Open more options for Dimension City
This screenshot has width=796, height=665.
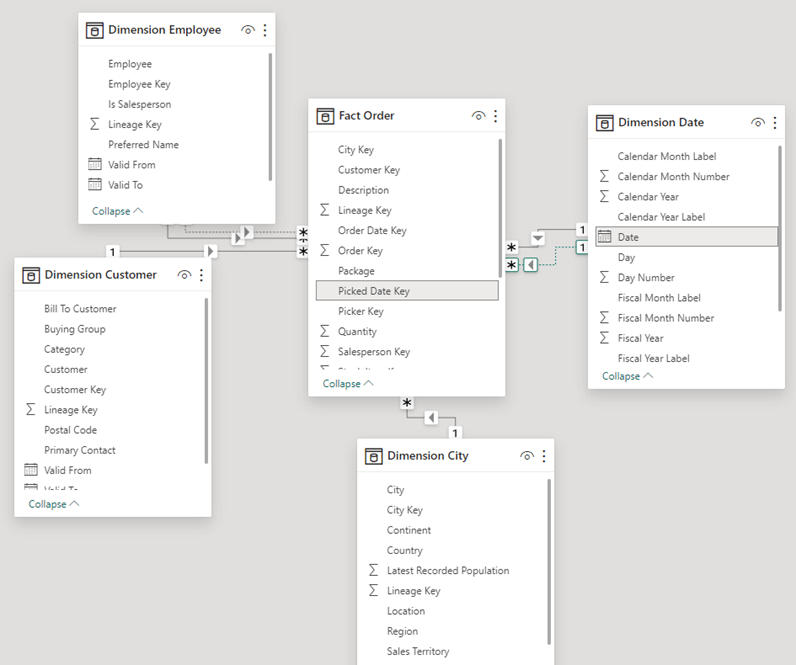(x=544, y=456)
